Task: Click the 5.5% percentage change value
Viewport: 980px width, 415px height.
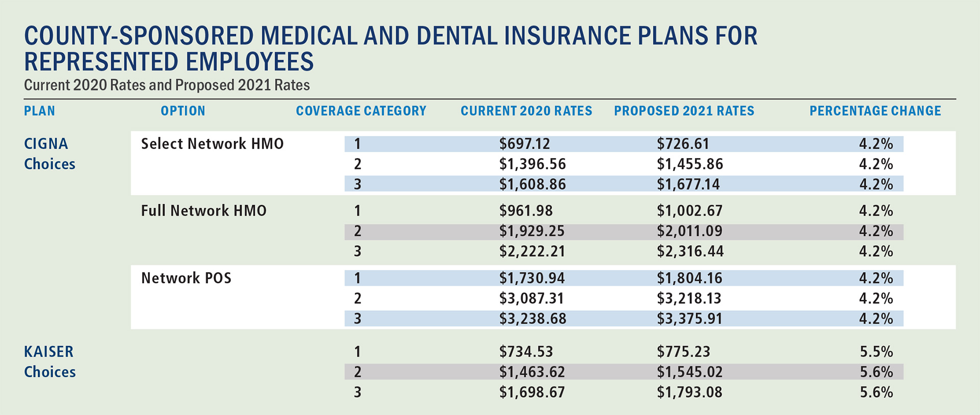Action: [876, 352]
